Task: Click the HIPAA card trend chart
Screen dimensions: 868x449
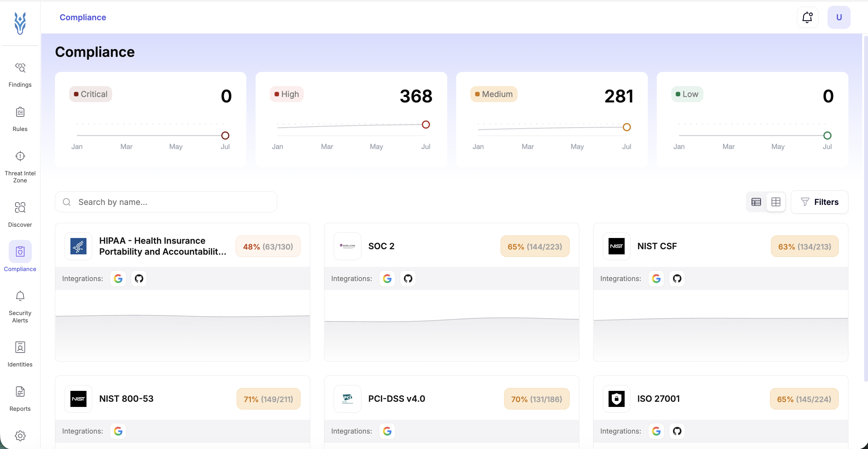Action: click(x=182, y=325)
